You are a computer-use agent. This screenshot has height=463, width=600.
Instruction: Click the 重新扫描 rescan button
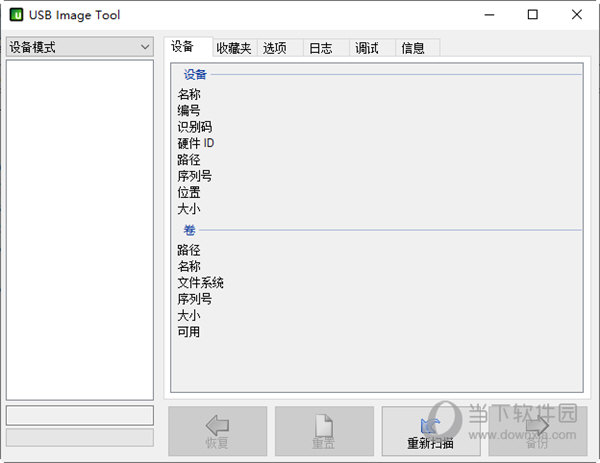[x=431, y=431]
